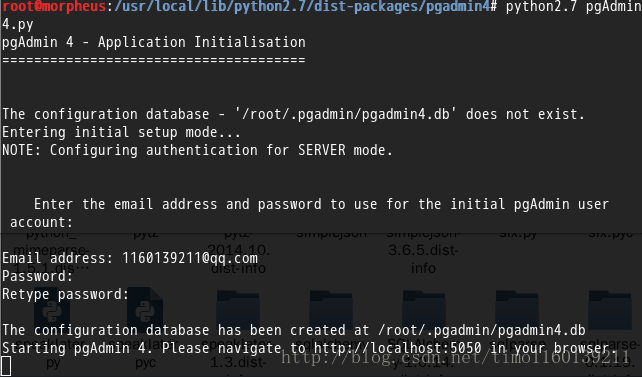The image size is (642, 377).
Task: Select the SQLAlchemy-1.0.14 folder icon behind the terminal
Action: click(x=424, y=310)
